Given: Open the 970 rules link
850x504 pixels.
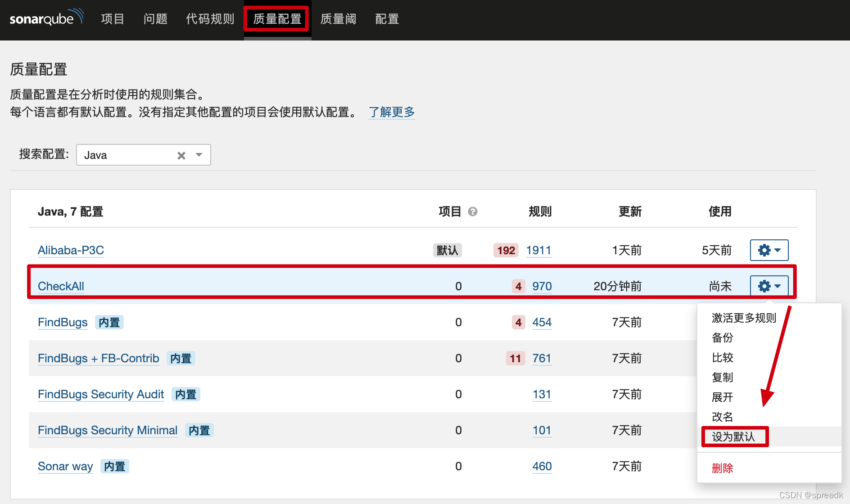Looking at the screenshot, I should pos(542,286).
